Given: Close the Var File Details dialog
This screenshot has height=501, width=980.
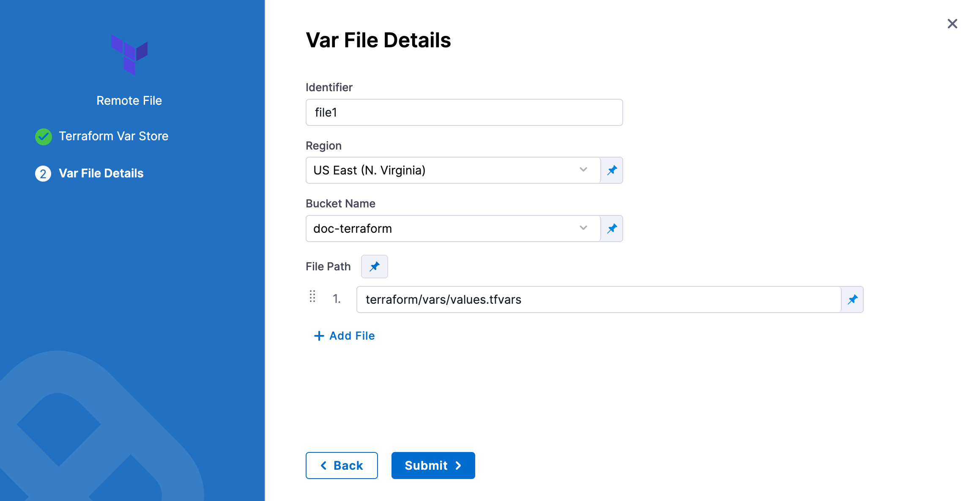Looking at the screenshot, I should [x=952, y=24].
